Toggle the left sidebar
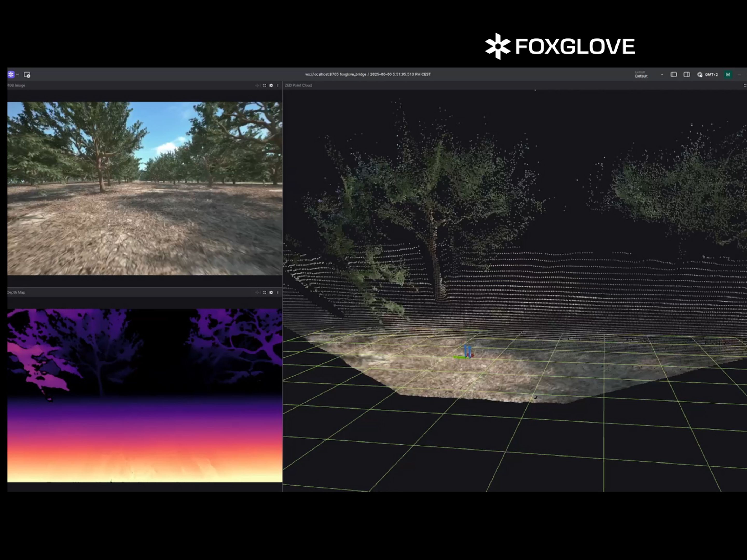The width and height of the screenshot is (747, 560). click(x=673, y=75)
